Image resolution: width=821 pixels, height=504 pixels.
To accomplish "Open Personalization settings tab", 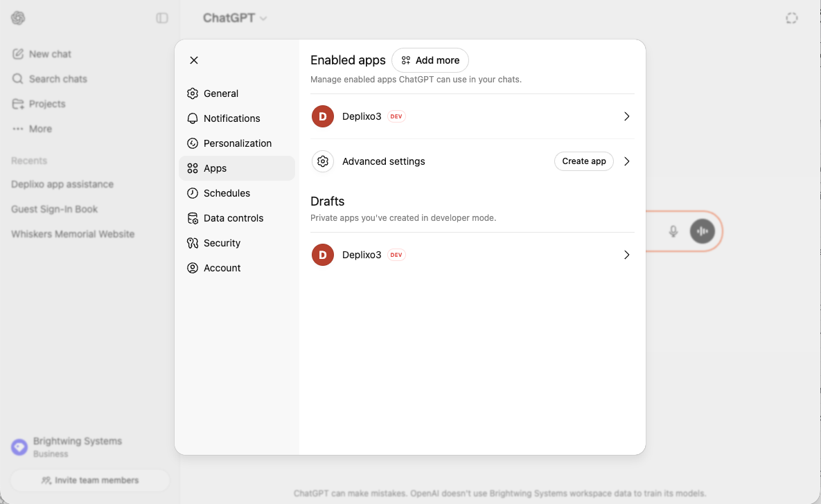I will (x=237, y=143).
